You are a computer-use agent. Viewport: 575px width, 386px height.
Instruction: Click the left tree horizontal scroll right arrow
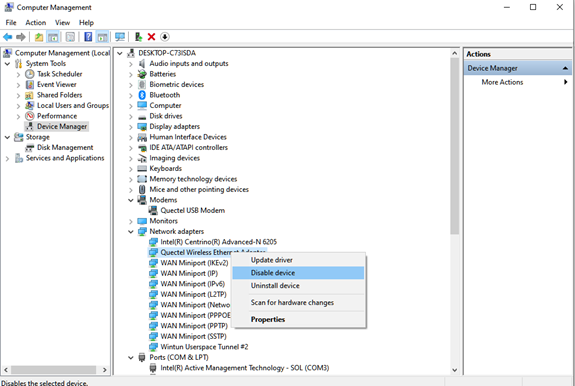pyautogui.click(x=105, y=370)
